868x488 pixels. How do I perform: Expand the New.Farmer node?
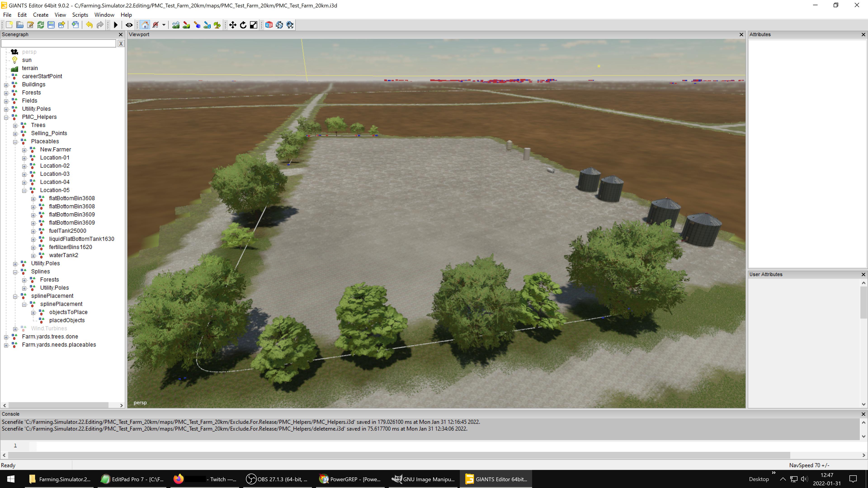pyautogui.click(x=24, y=150)
